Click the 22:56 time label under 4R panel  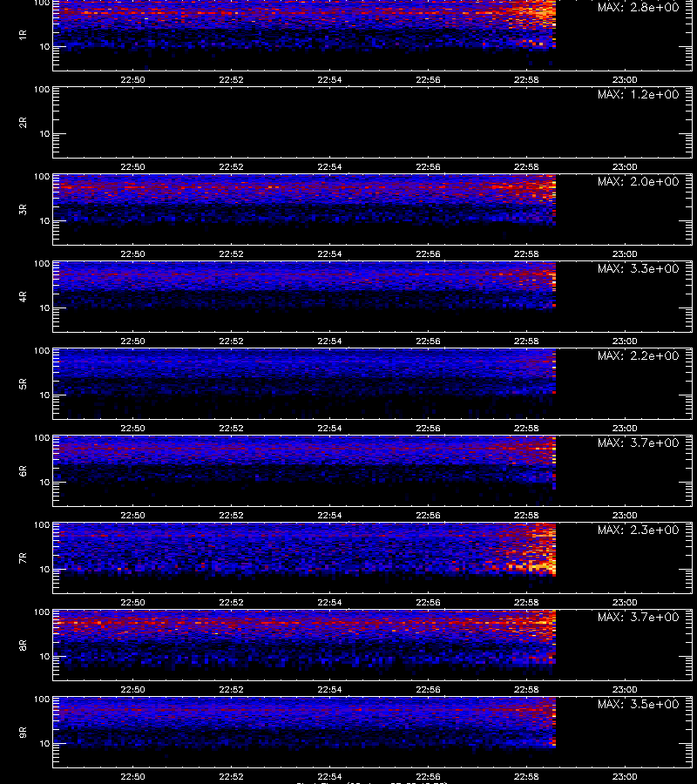click(x=428, y=341)
